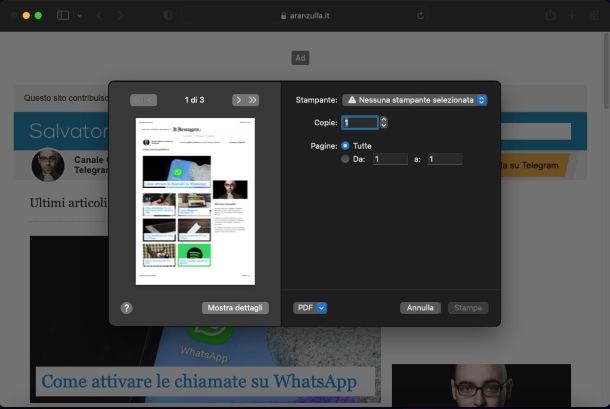Open print dialog help question mark
This screenshot has height=409, width=610.
coord(126,308)
